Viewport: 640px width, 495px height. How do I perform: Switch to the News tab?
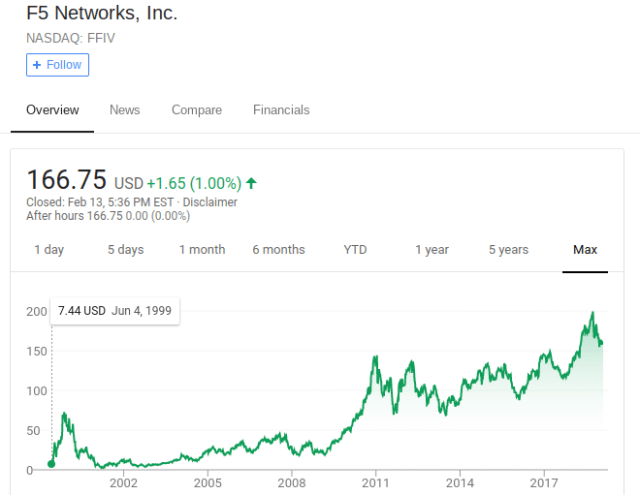point(125,110)
